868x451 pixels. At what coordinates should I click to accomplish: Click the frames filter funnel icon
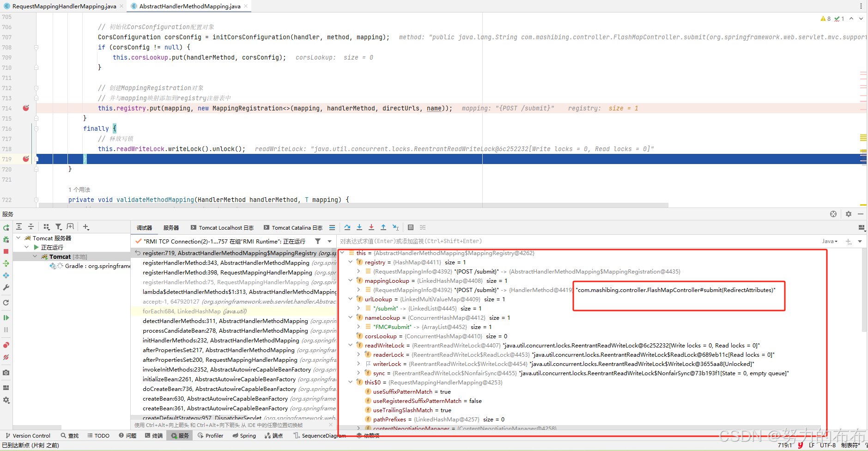(318, 241)
